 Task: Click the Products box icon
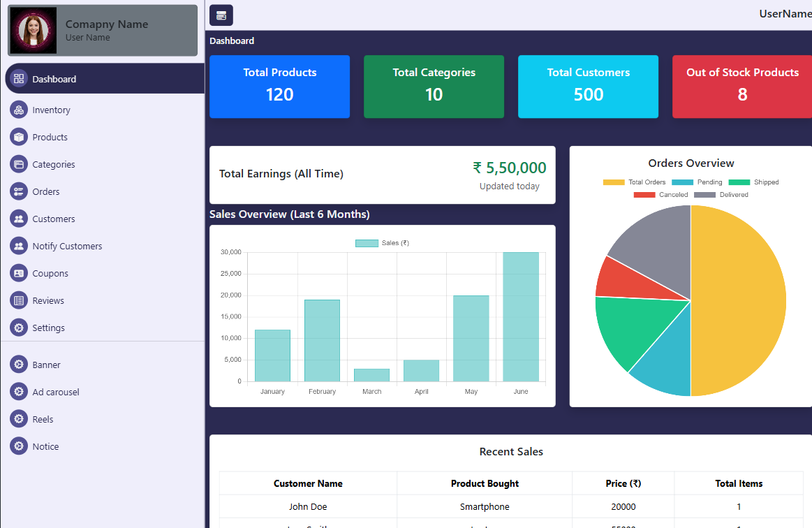(19, 137)
